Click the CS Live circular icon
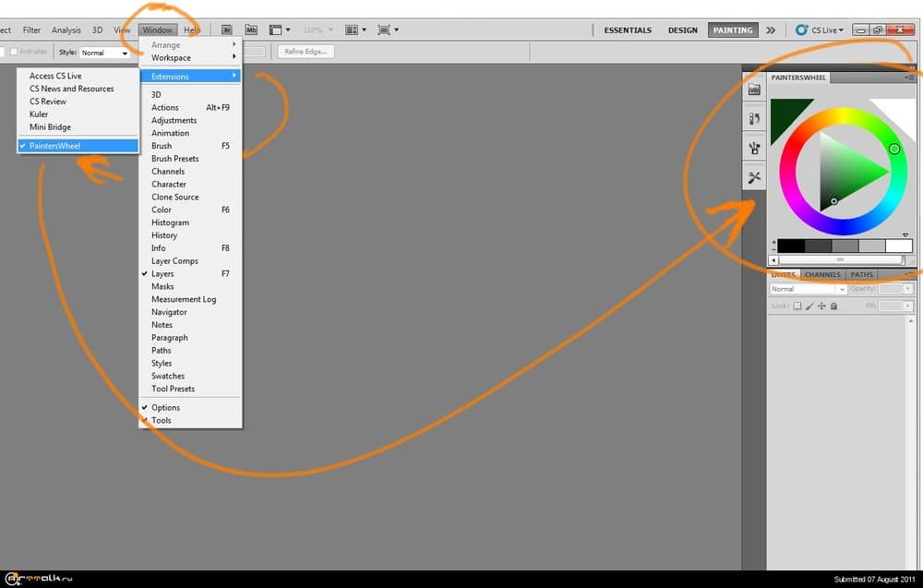 (x=801, y=30)
